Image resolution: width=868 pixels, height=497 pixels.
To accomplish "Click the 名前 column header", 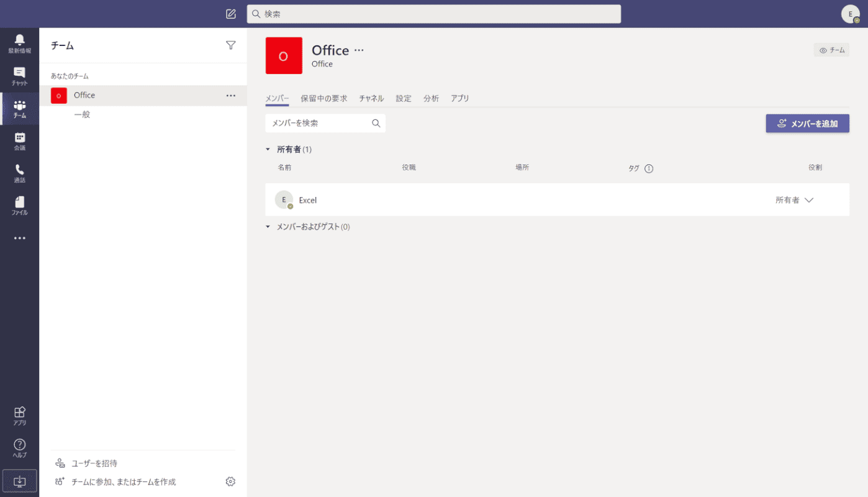I will coord(284,168).
